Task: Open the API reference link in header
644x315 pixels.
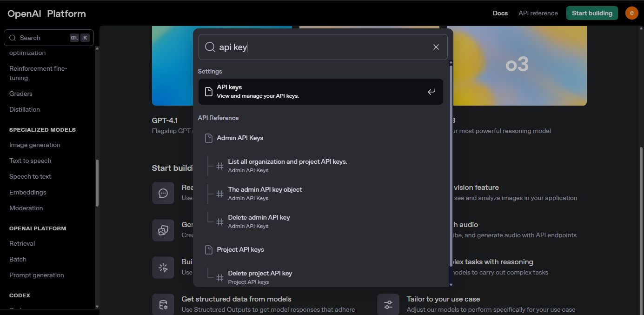Action: tap(538, 13)
